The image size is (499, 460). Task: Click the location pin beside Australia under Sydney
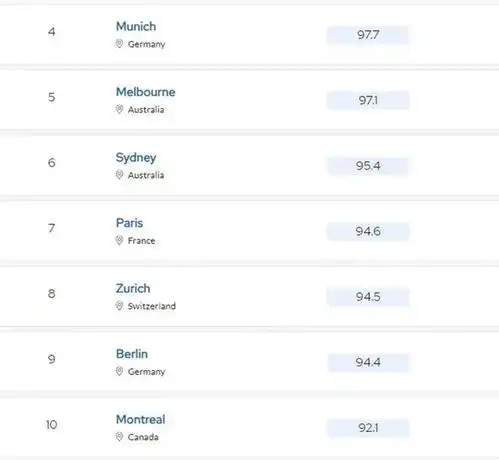pyautogui.click(x=119, y=175)
